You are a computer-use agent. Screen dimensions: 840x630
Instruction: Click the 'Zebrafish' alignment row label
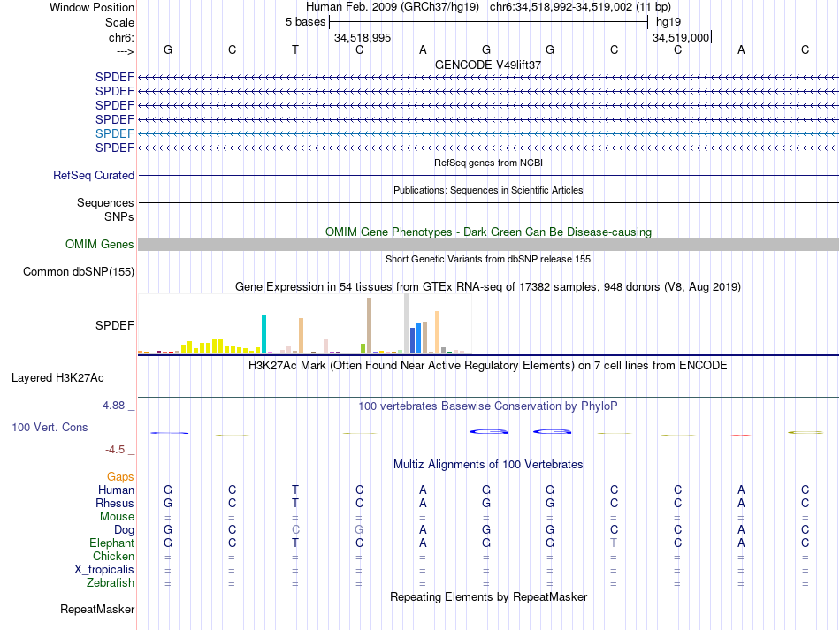111,582
